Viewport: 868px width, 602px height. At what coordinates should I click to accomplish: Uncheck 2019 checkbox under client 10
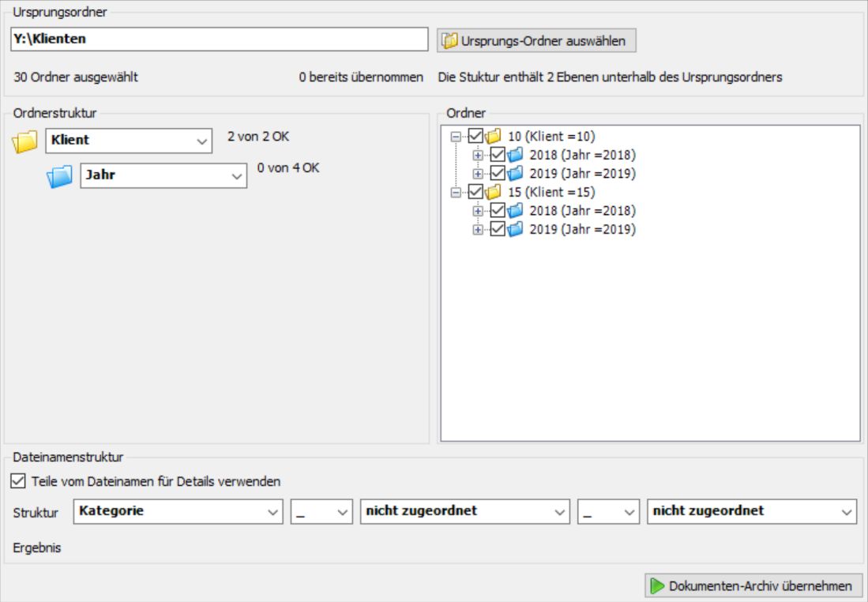[498, 173]
